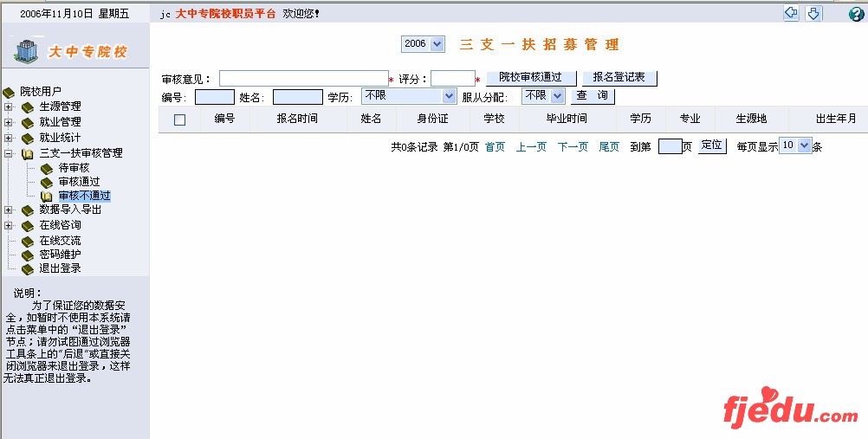Click the 查询 search button
This screenshot has width=868, height=439.
click(593, 96)
